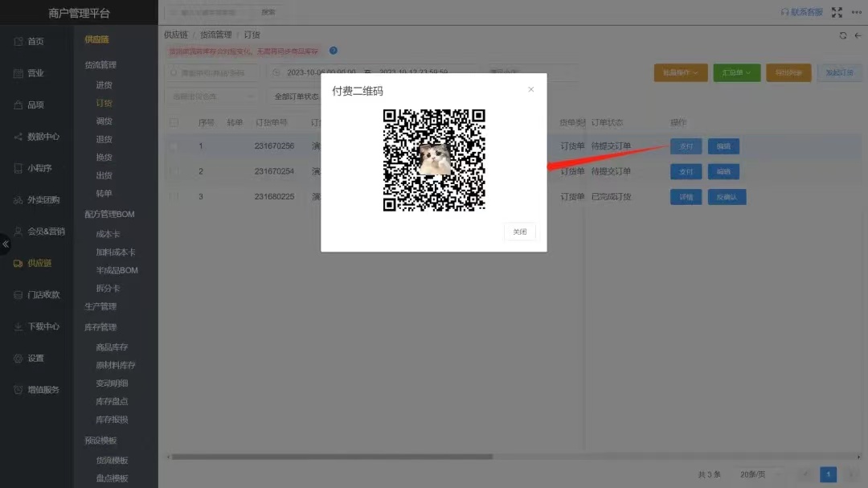Click the calendar icon in date range

point(276,72)
